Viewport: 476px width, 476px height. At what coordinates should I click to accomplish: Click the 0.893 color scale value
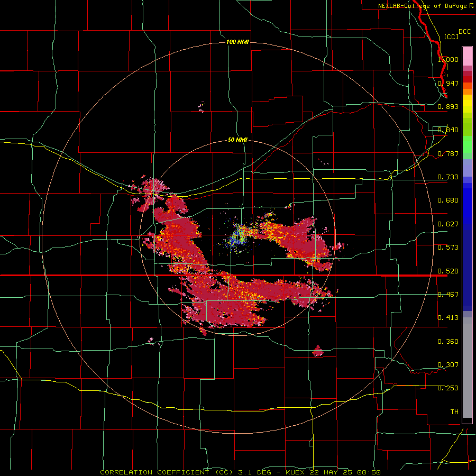(x=448, y=106)
